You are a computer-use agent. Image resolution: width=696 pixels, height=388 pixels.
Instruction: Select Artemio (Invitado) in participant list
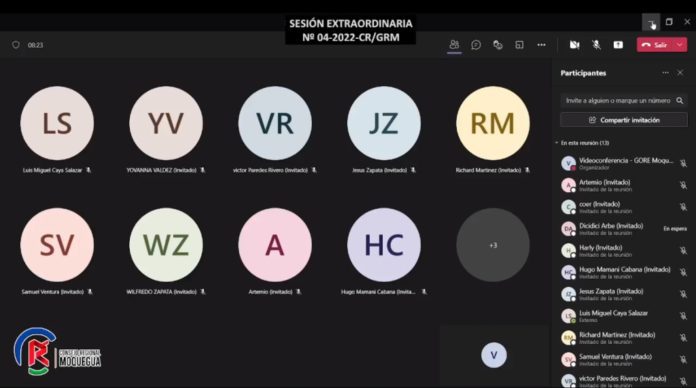click(623, 185)
